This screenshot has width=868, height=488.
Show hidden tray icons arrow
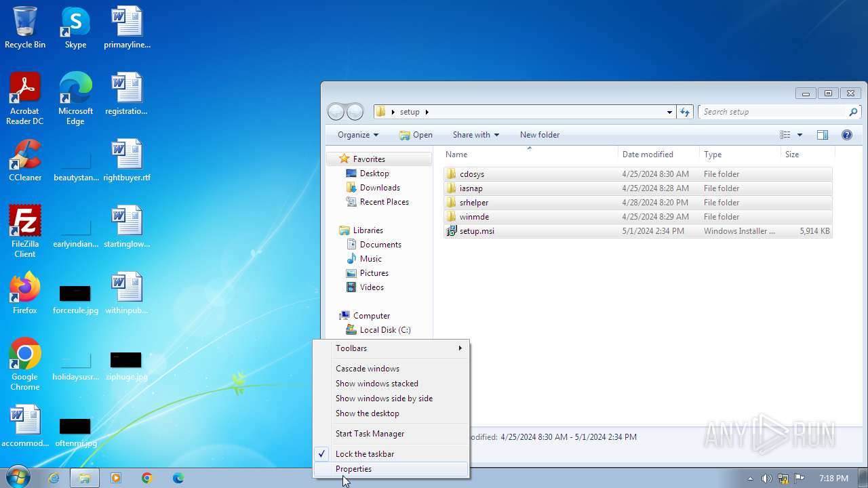click(750, 479)
